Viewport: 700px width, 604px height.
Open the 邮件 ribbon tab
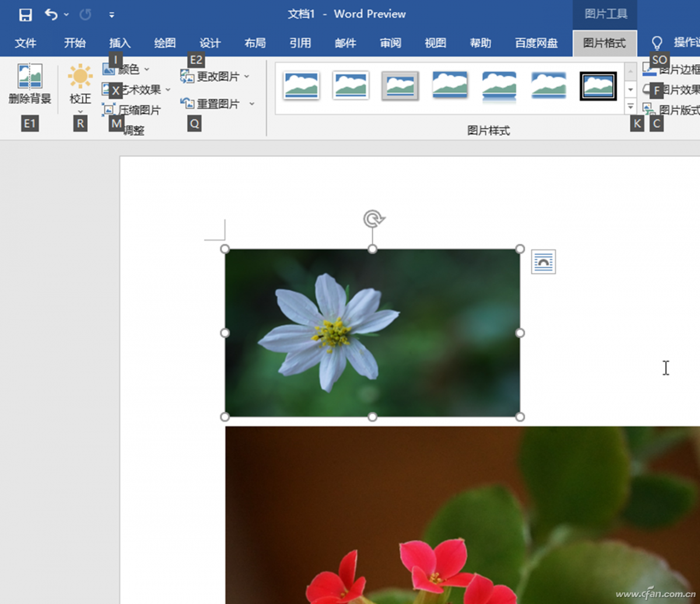pos(345,43)
